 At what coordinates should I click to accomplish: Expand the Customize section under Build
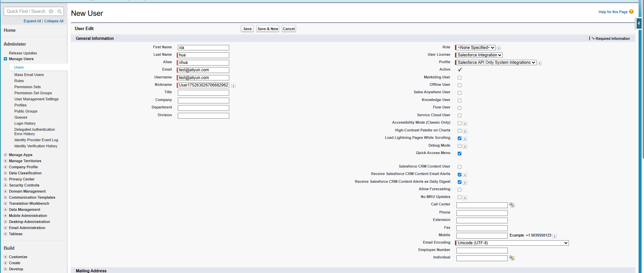pos(5,257)
